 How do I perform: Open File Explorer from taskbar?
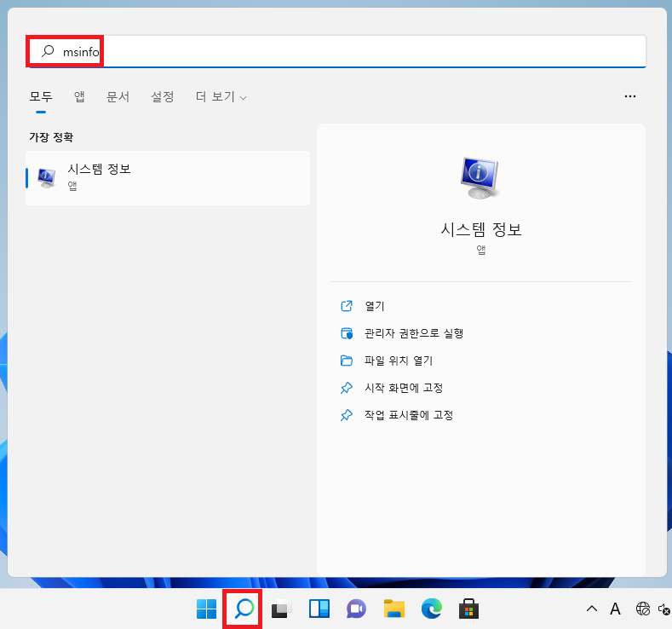[394, 609]
